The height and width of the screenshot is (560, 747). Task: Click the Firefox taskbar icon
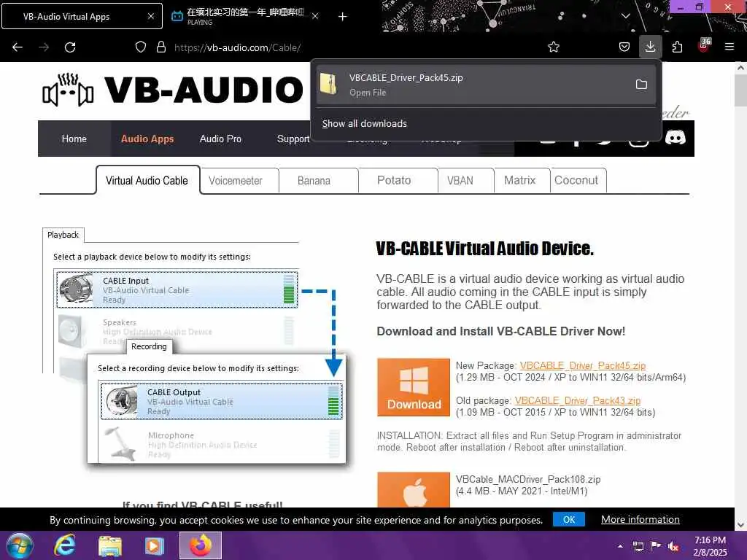pyautogui.click(x=201, y=545)
